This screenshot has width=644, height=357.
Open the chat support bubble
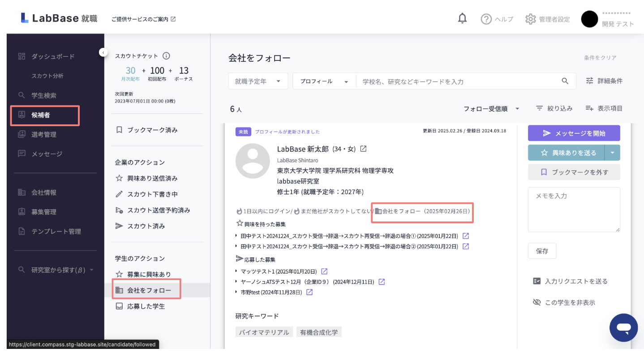click(x=623, y=327)
